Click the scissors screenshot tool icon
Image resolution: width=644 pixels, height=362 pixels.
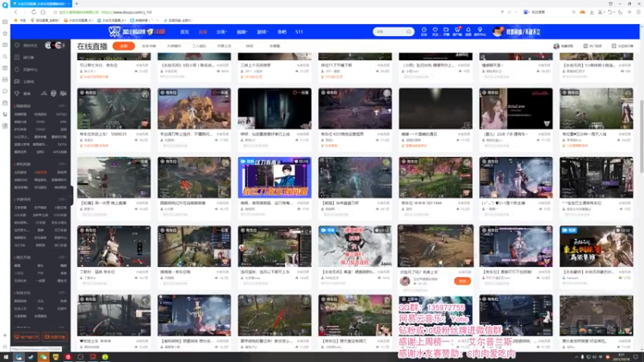click(x=600, y=12)
